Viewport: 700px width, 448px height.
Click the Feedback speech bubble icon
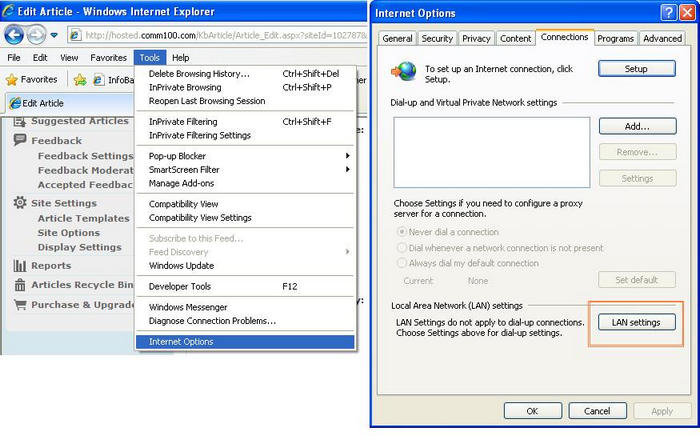(x=21, y=141)
